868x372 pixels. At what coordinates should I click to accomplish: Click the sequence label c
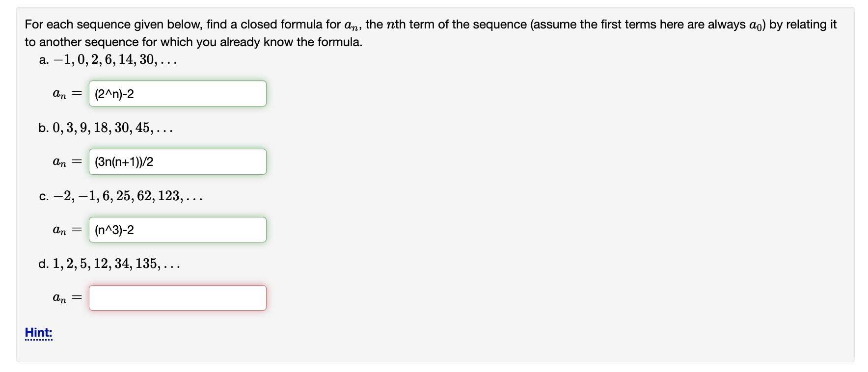(x=43, y=196)
